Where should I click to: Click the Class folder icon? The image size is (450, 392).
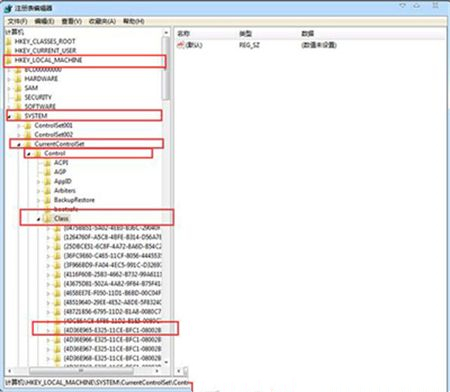48,219
